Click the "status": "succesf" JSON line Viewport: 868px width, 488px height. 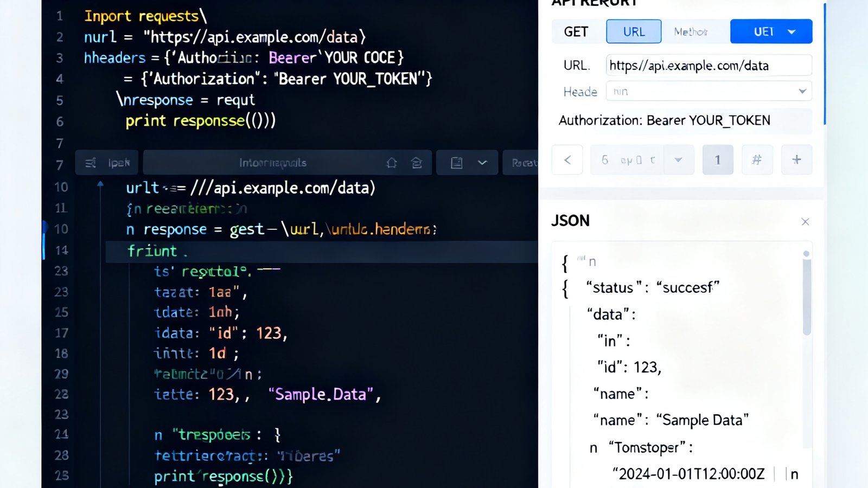tap(653, 287)
